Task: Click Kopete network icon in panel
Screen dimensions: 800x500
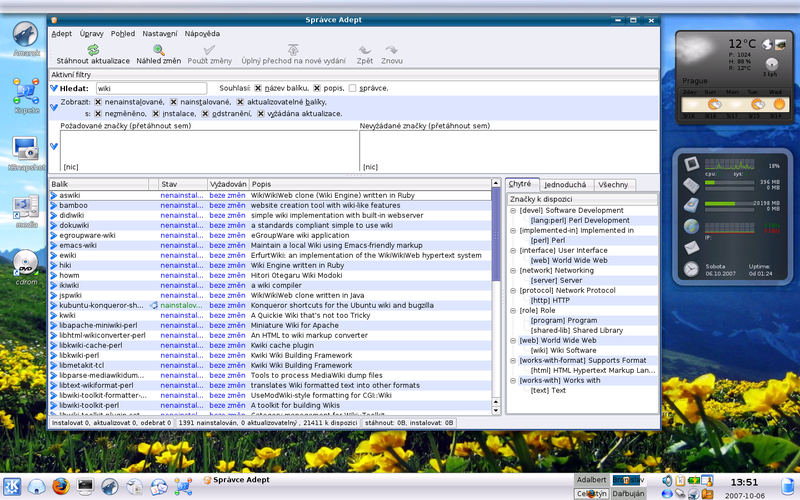Action: [183, 487]
